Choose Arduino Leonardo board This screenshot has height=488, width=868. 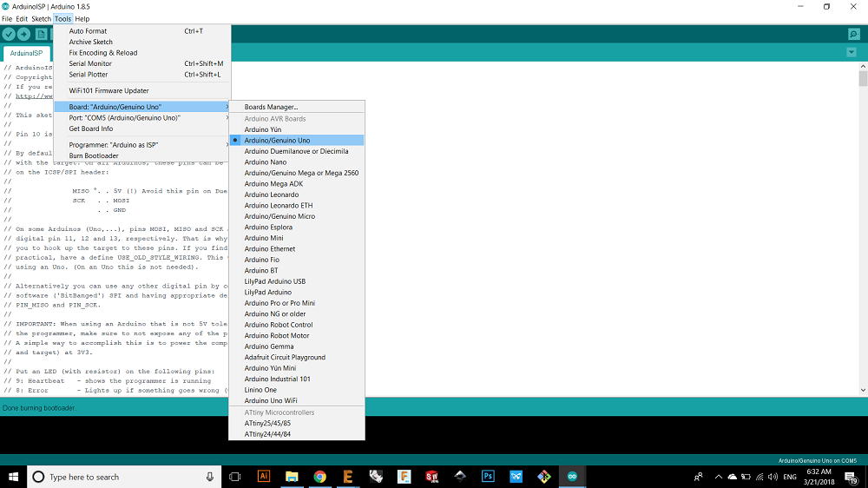[x=297, y=195]
